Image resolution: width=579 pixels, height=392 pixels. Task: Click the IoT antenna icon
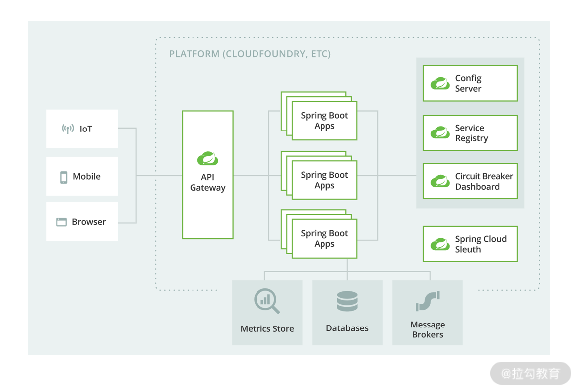click(68, 129)
